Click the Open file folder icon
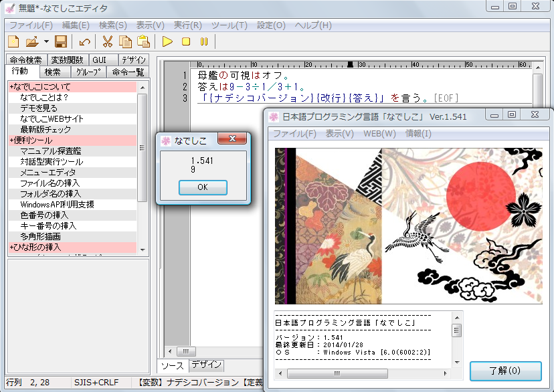Viewport: 554px width, 392px height. point(31,41)
